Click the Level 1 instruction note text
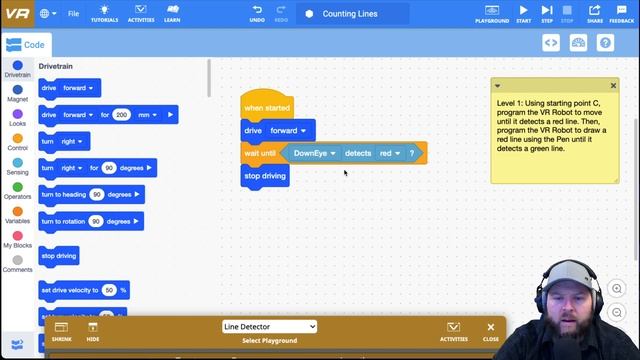The width and height of the screenshot is (640, 360). (x=551, y=126)
